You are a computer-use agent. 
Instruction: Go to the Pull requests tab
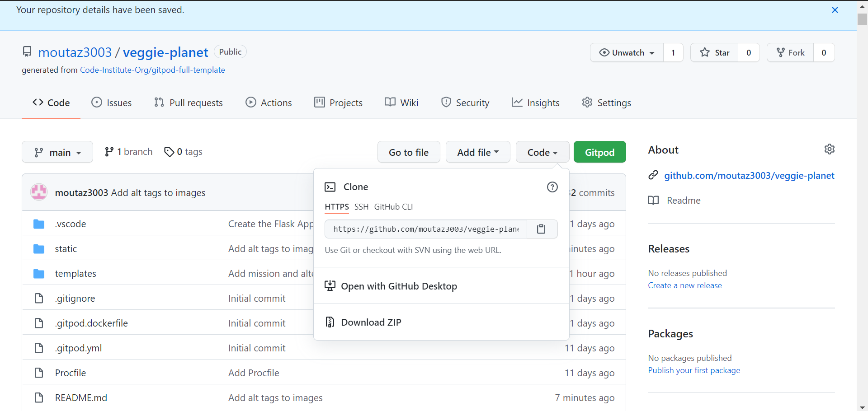(189, 103)
